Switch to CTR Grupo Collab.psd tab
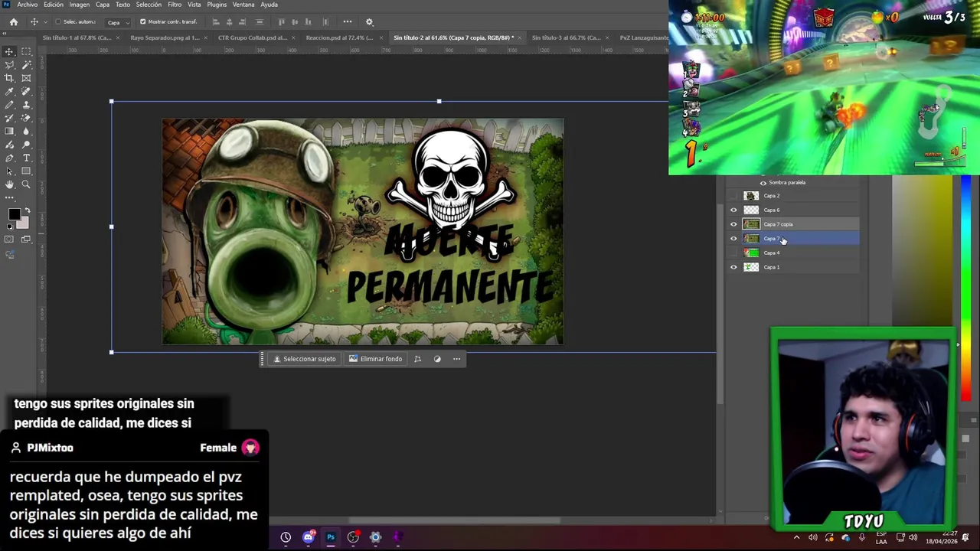The image size is (980, 551). tap(253, 37)
